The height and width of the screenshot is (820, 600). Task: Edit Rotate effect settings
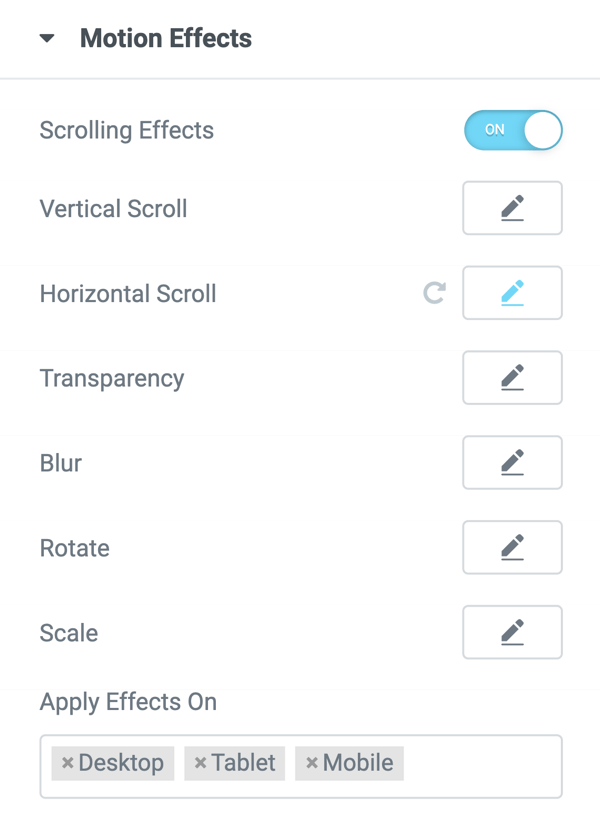(x=512, y=547)
